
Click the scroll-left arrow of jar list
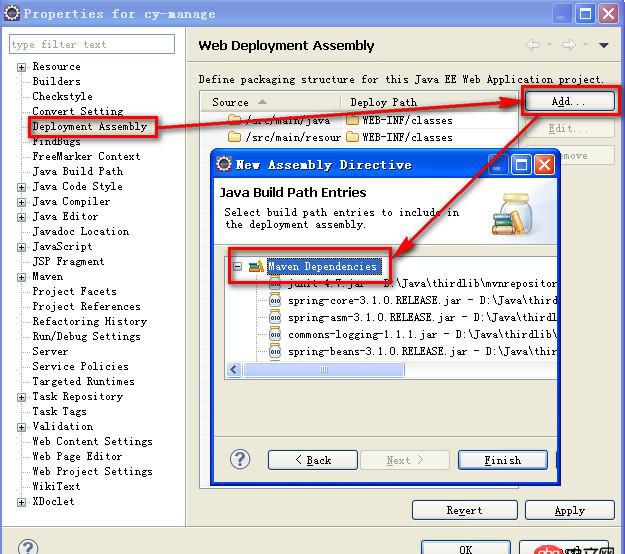point(234,369)
